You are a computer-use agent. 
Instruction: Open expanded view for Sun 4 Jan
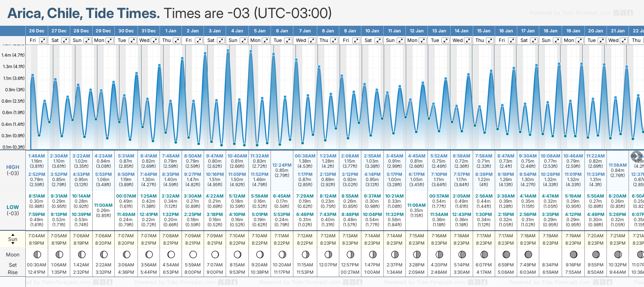(x=243, y=40)
